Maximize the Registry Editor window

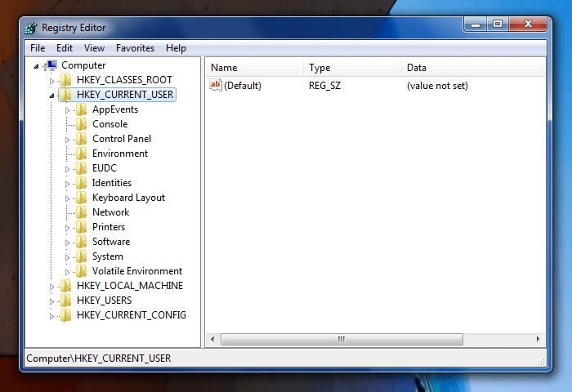point(498,24)
